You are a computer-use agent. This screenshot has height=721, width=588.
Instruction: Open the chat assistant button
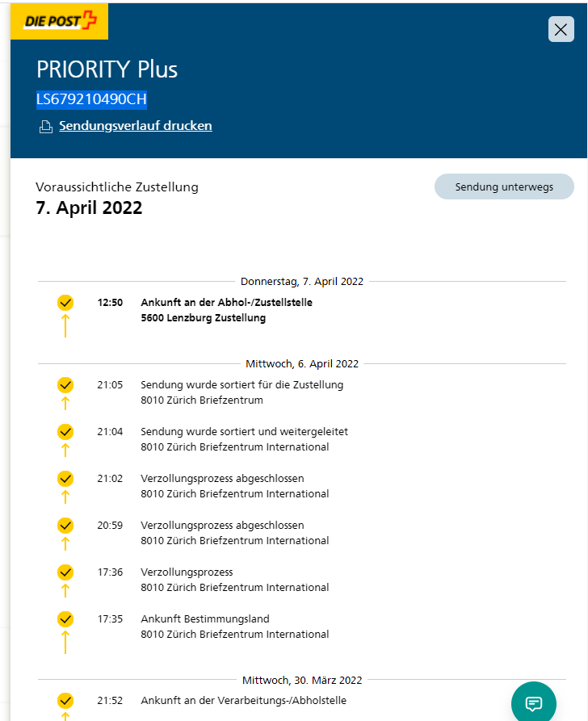tap(533, 702)
